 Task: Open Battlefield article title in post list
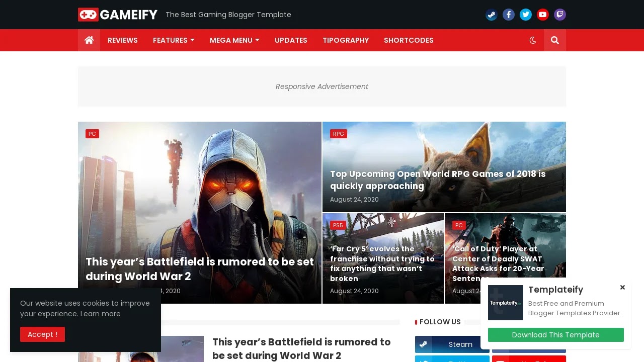[302, 348]
